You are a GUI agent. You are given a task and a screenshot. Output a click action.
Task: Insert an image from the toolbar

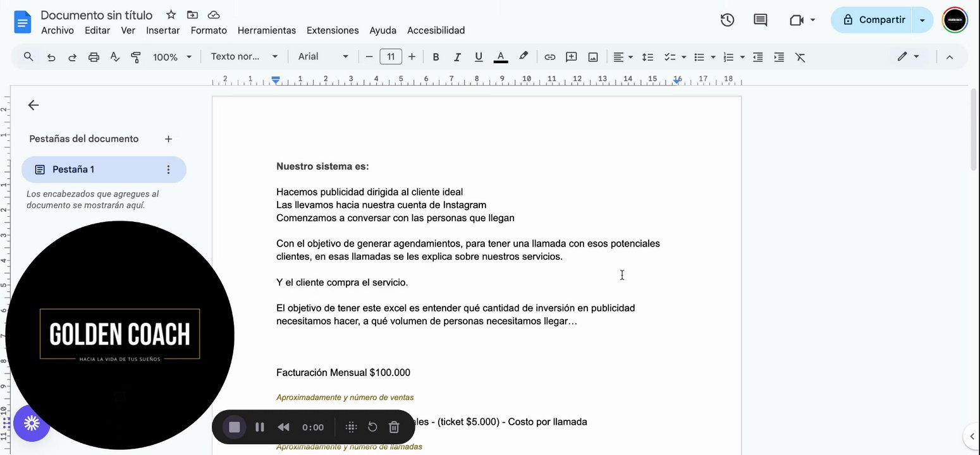coord(593,57)
